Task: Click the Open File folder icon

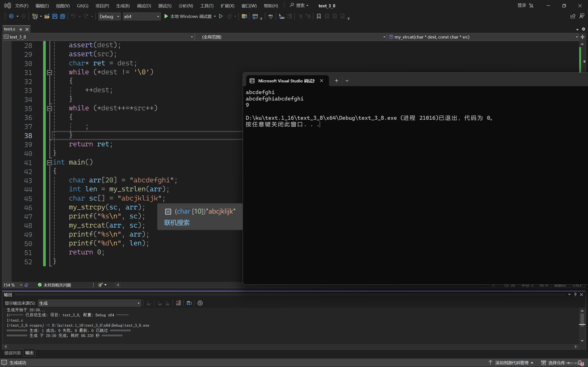Action: coord(47,17)
